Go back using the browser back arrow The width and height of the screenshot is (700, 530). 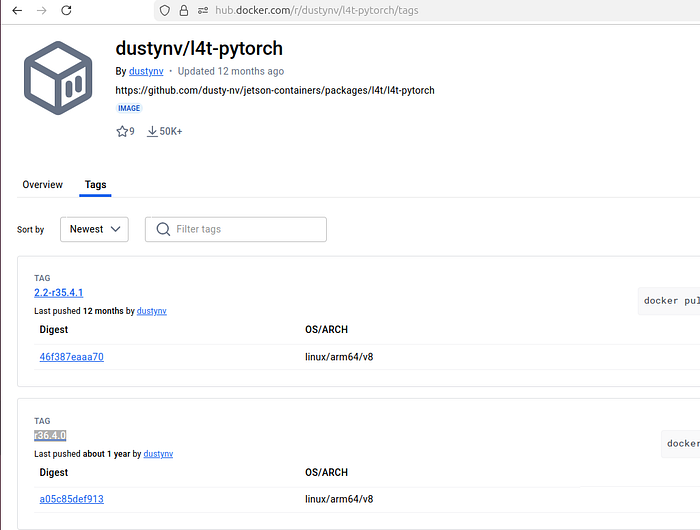pos(17,10)
